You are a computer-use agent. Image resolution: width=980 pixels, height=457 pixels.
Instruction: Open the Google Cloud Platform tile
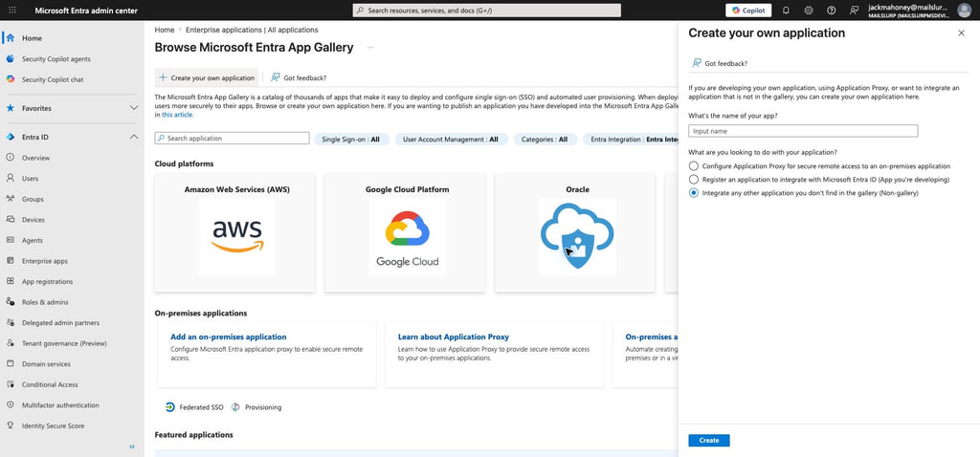click(x=405, y=232)
